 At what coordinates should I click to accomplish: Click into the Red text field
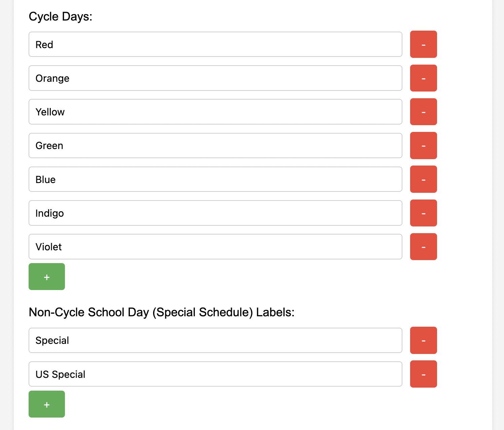(x=215, y=44)
